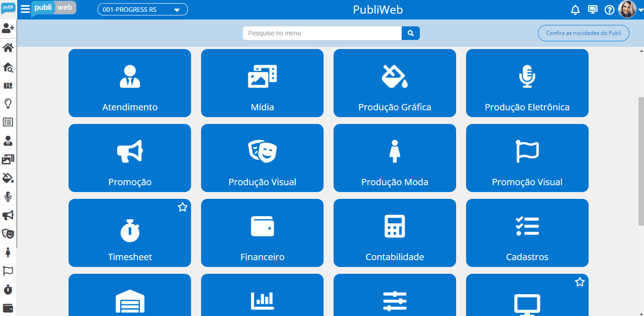Select the businessman icon in the sidebar
Viewport: 644px width, 316px height.
(x=8, y=141)
